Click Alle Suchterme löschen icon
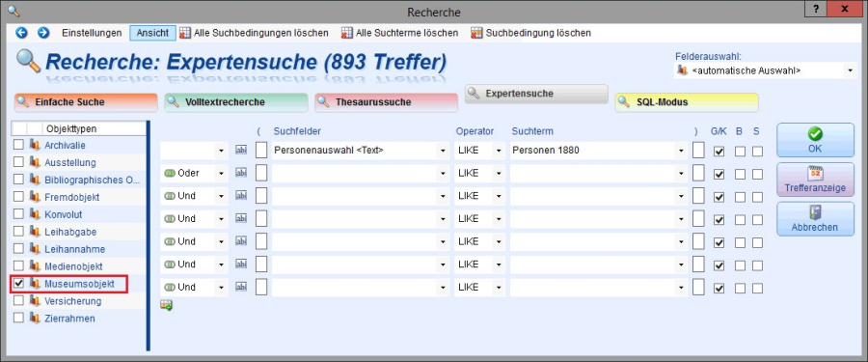 (347, 33)
